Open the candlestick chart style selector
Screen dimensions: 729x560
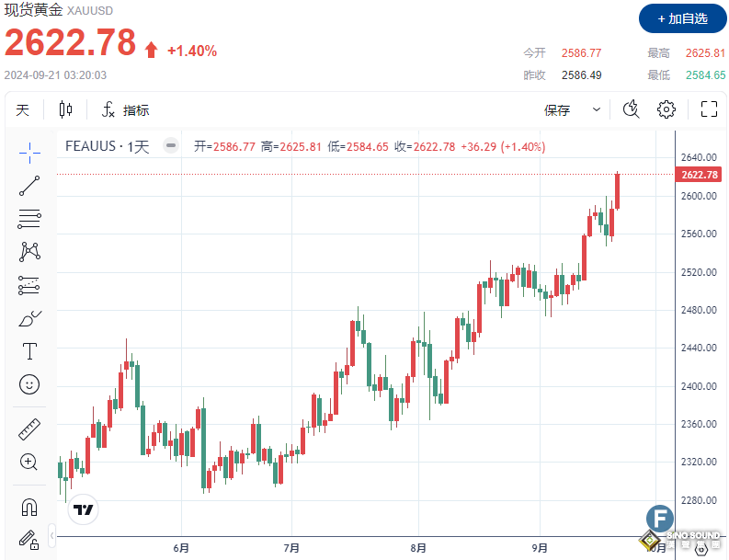click(65, 110)
